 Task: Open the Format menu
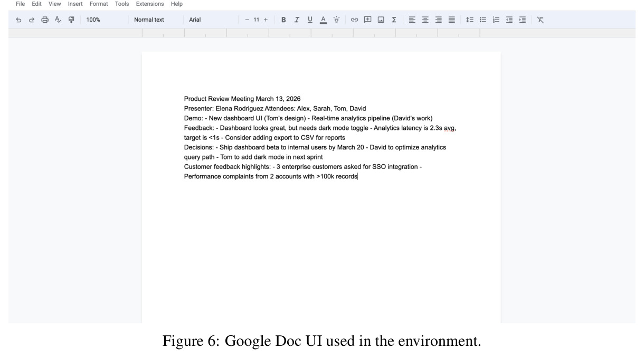pos(99,4)
